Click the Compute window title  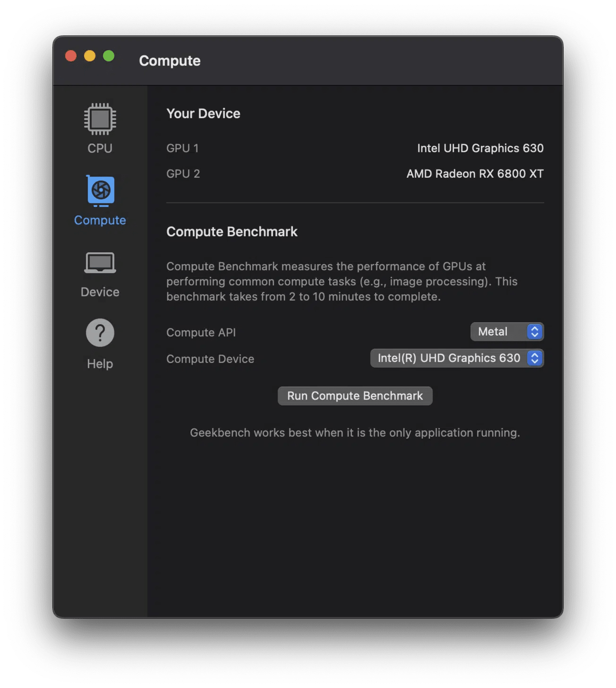tap(170, 61)
